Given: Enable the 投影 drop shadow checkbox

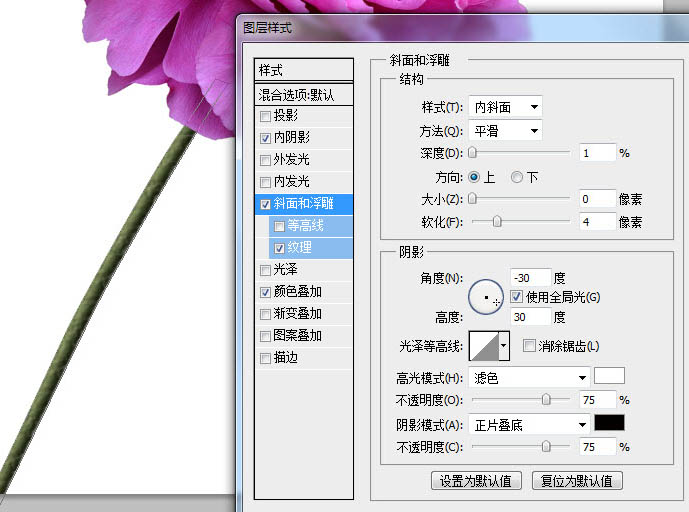Looking at the screenshot, I should point(265,116).
